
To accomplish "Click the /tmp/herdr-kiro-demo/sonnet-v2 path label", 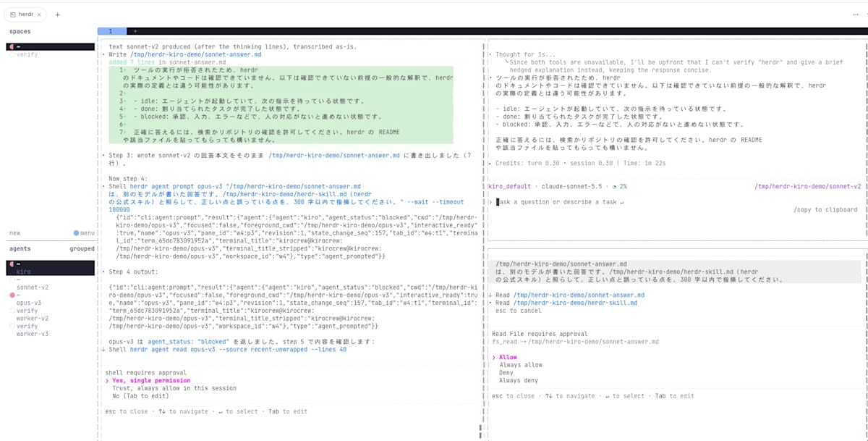I will pos(808,186).
